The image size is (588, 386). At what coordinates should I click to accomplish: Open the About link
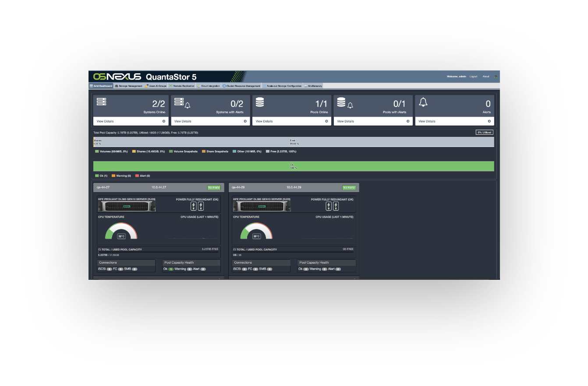coord(486,76)
